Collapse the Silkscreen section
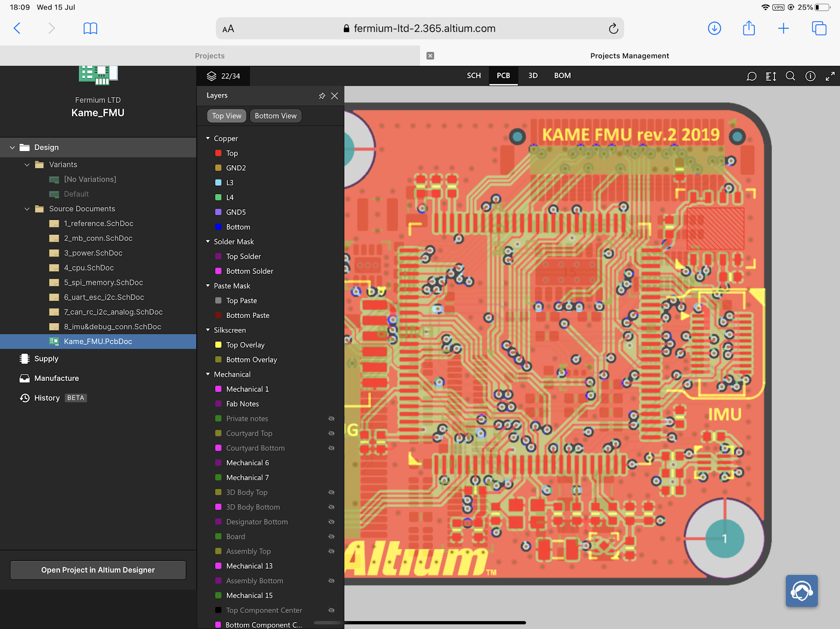 207,330
